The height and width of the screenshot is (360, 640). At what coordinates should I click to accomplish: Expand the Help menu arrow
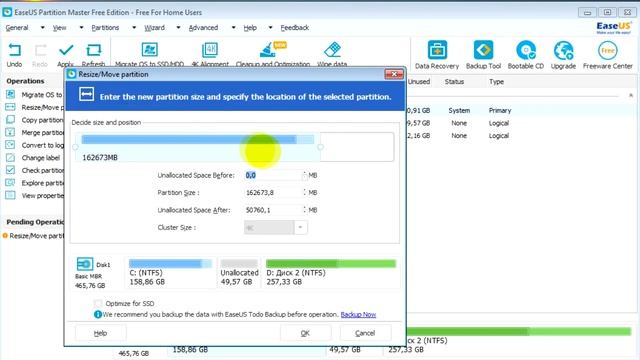270,28
